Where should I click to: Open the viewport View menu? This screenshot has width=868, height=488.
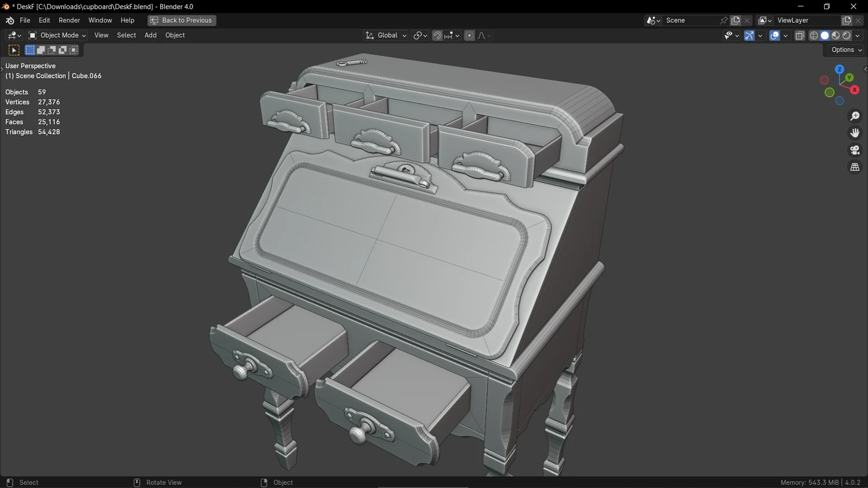101,35
